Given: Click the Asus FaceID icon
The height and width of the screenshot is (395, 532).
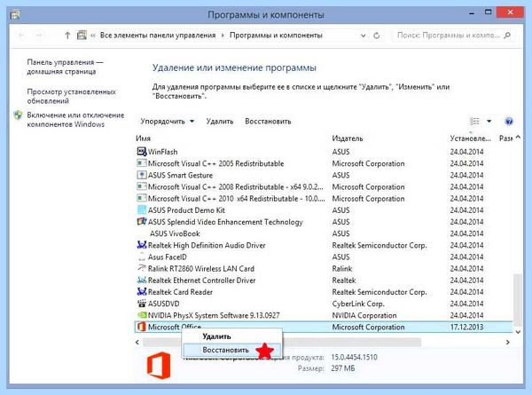Looking at the screenshot, I should (142, 257).
